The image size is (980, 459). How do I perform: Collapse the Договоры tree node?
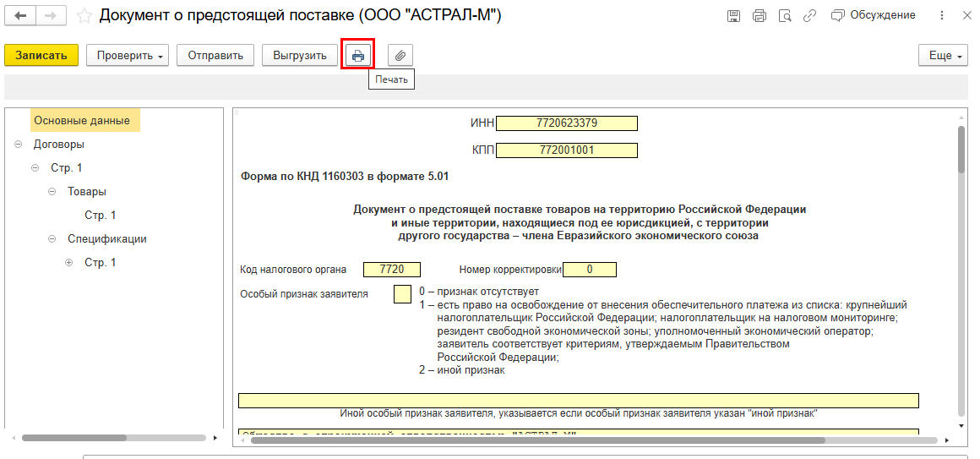[19, 145]
